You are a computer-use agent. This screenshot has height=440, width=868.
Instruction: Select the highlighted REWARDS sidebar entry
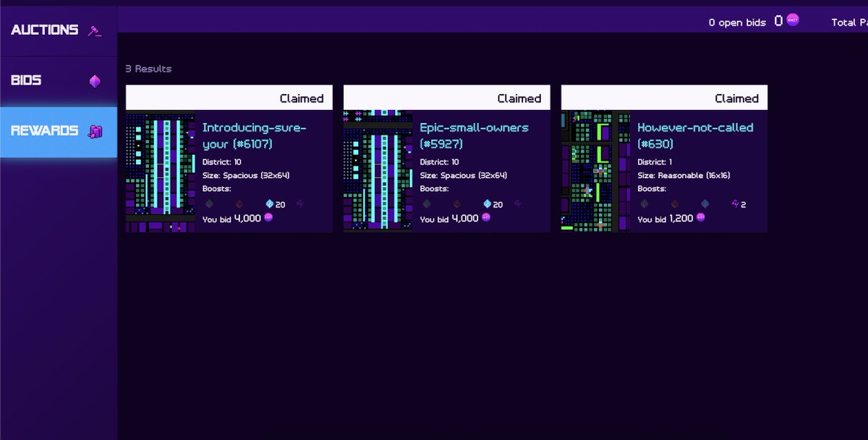point(46,130)
